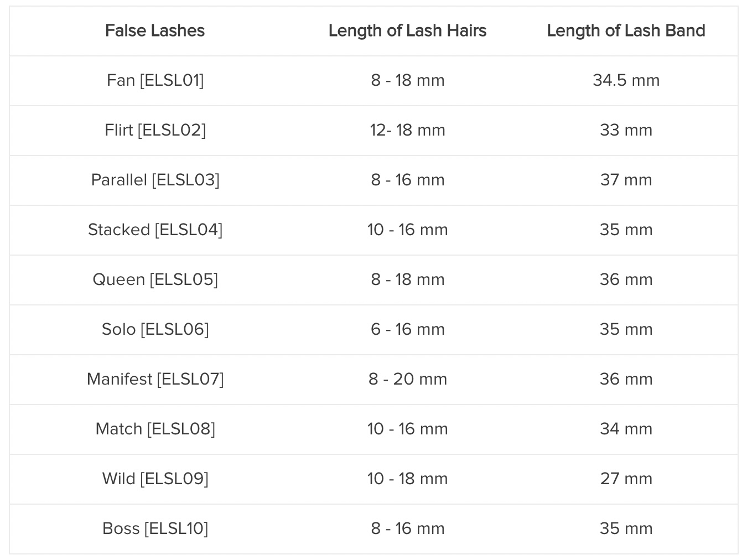Select the Flirt [ELSL02] cell
This screenshot has width=747, height=560.
[155, 131]
